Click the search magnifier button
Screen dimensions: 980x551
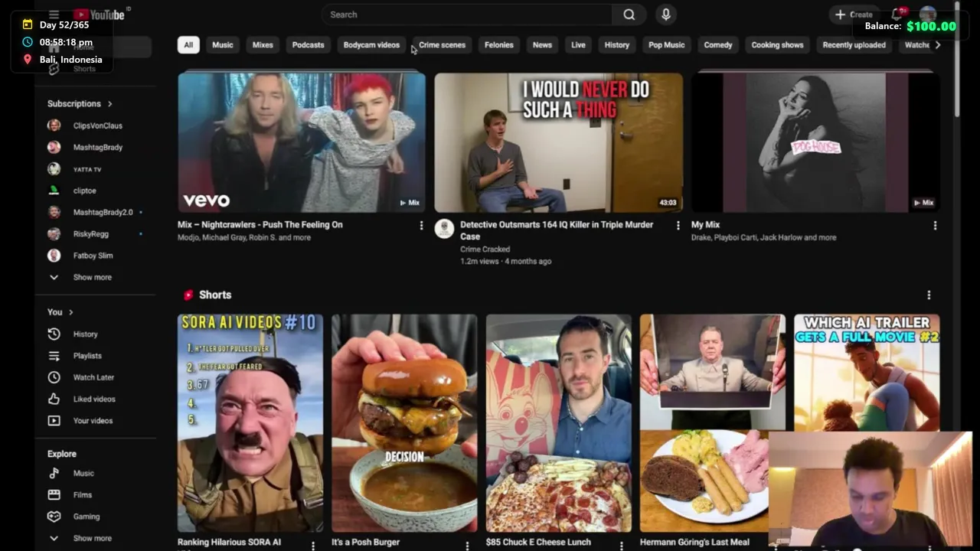pos(629,15)
